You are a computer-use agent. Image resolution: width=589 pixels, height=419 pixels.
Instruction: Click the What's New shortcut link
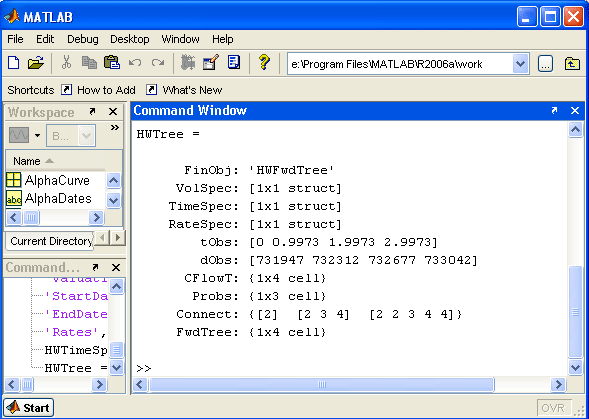(x=192, y=90)
